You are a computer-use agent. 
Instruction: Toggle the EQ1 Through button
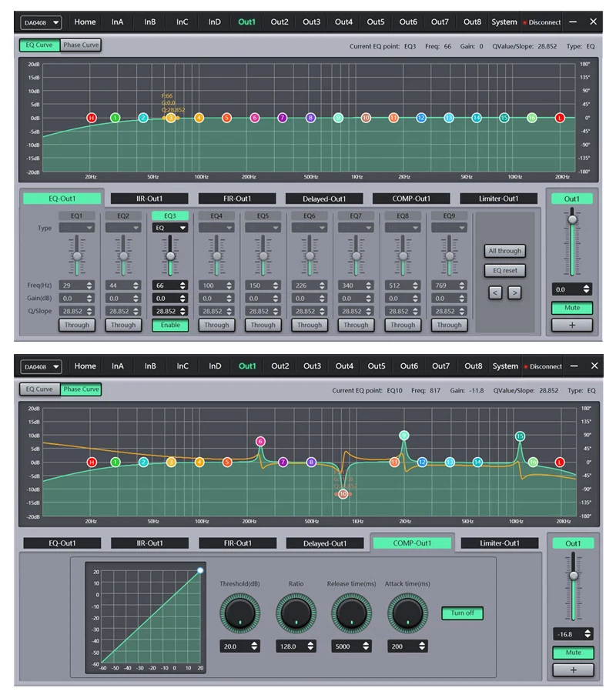click(x=76, y=326)
